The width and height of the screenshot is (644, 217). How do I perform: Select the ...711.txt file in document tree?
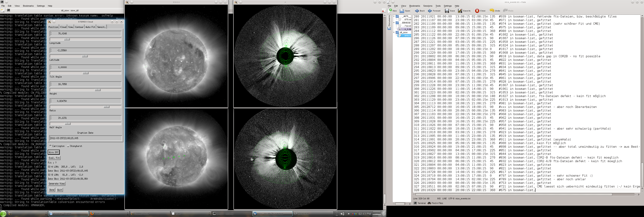click(x=405, y=26)
